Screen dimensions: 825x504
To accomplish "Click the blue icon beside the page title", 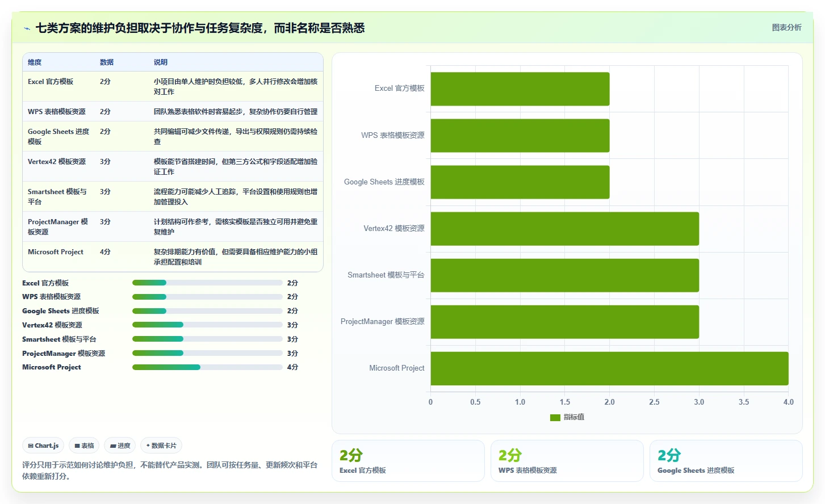I will pos(27,28).
